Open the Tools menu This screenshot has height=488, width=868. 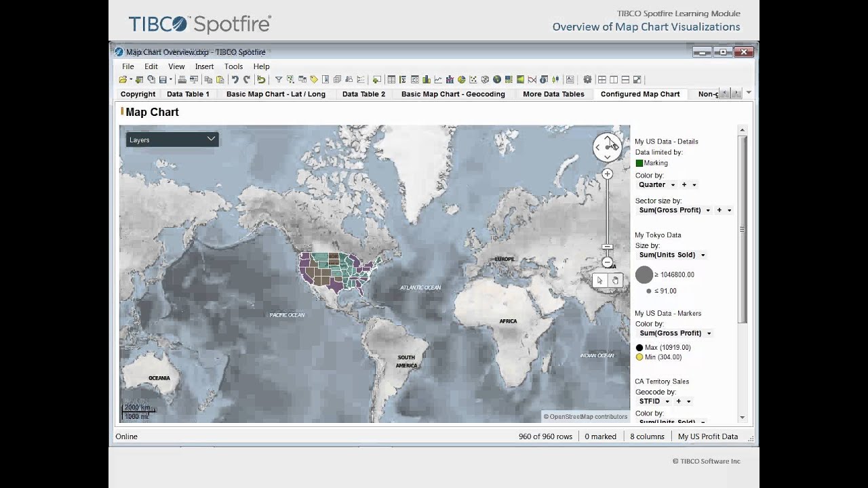pos(233,66)
